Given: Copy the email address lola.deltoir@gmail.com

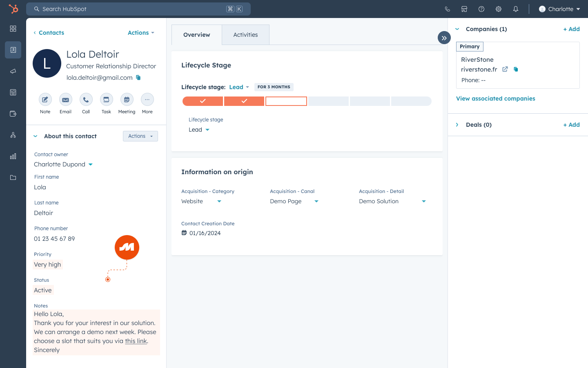Looking at the screenshot, I should coord(138,78).
